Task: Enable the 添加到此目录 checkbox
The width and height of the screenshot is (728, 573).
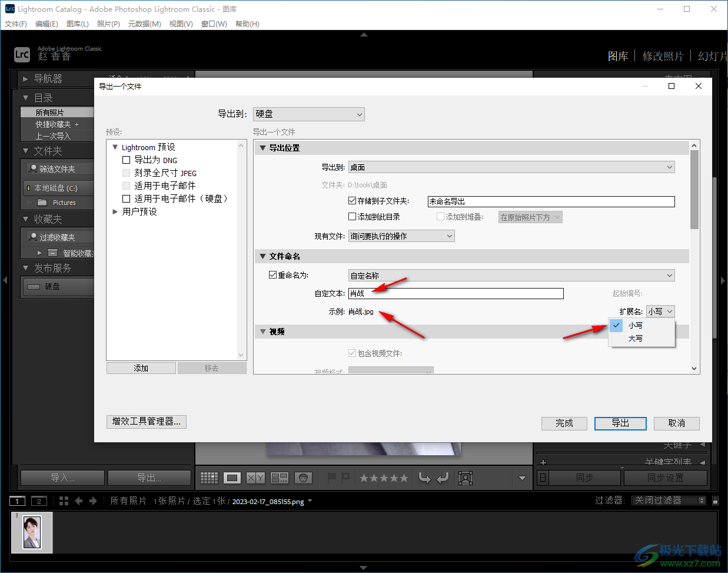Action: (353, 217)
